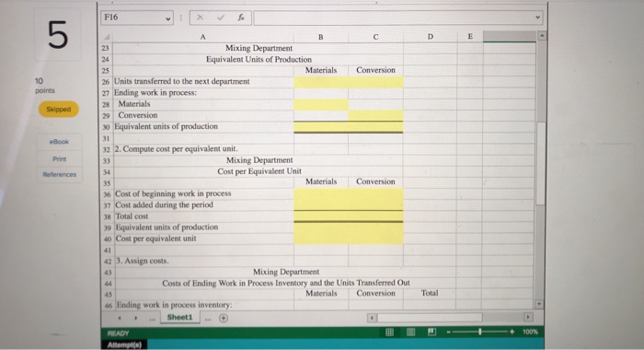This screenshot has height=350, width=644.
Task: Click Materials cell for Equivalent units row 30
Action: pos(321,127)
